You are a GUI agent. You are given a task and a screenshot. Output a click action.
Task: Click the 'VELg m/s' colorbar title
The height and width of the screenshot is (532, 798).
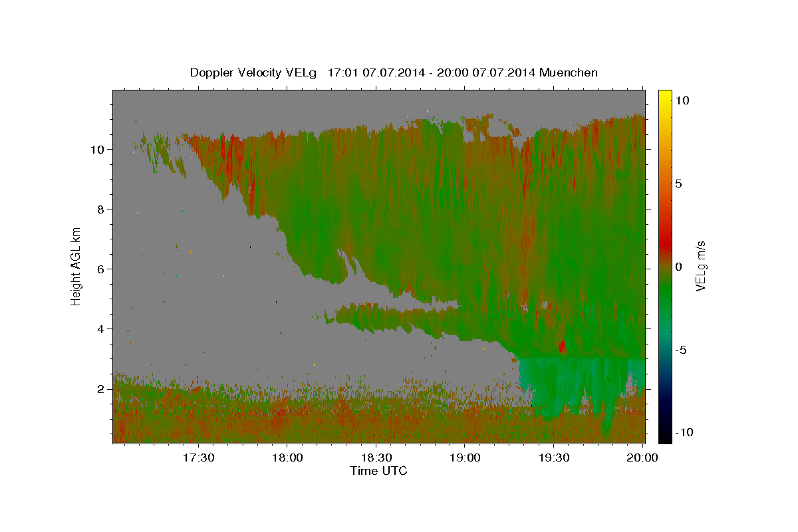[701, 266]
